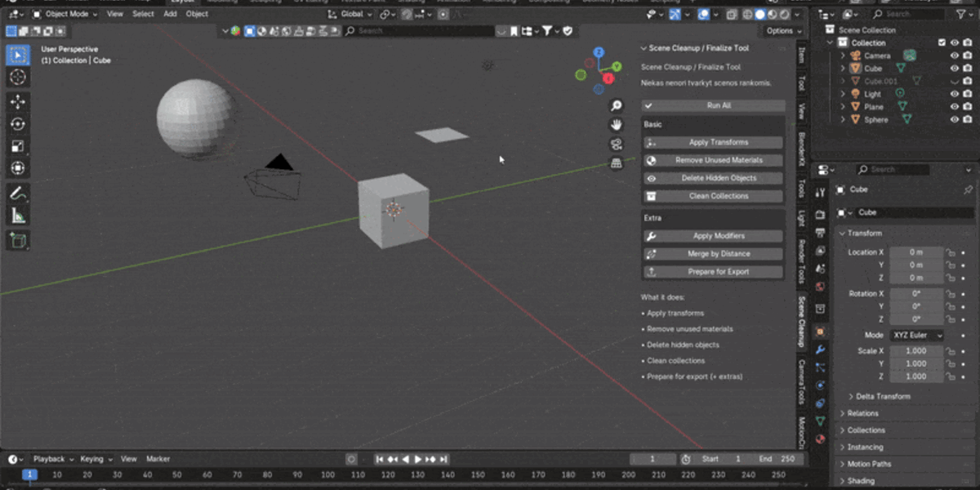Select the Cursor tool in the left toolbar
The width and height of the screenshot is (980, 490).
pyautogui.click(x=18, y=78)
